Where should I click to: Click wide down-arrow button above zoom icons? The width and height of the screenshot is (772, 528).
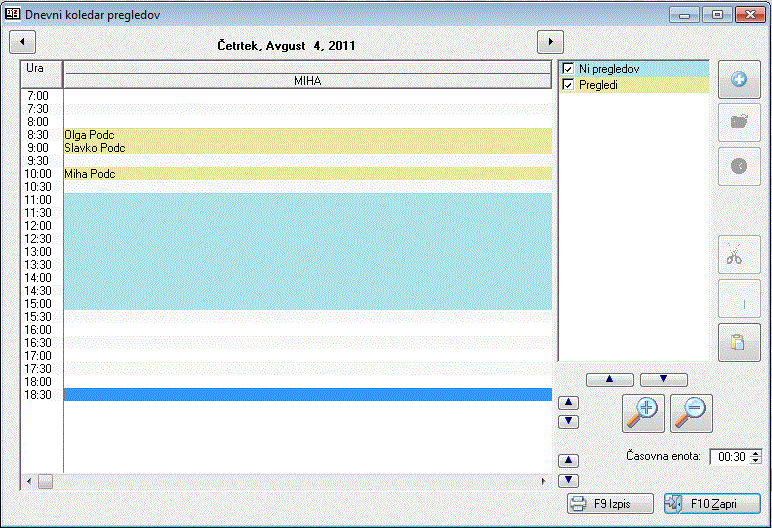click(x=663, y=380)
